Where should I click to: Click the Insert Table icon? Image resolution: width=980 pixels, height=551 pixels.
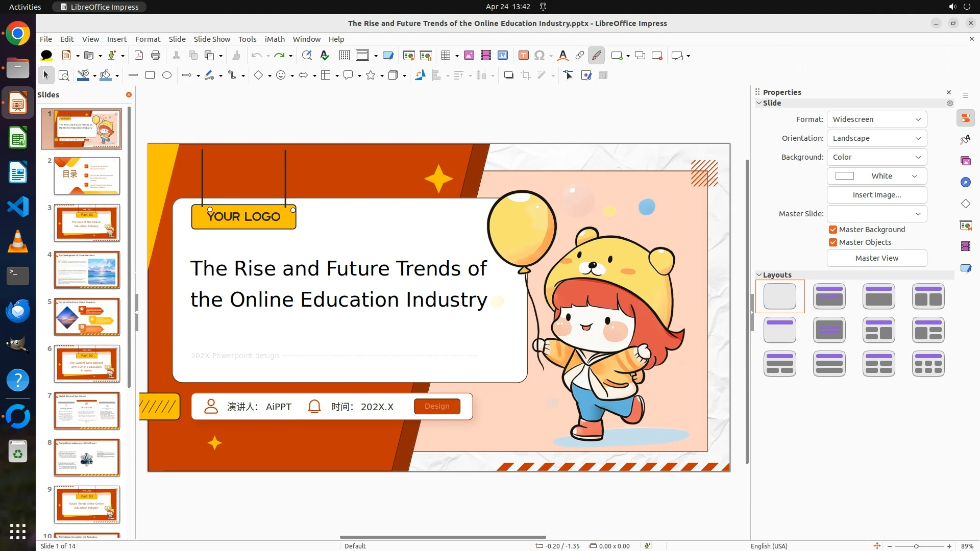(446, 56)
